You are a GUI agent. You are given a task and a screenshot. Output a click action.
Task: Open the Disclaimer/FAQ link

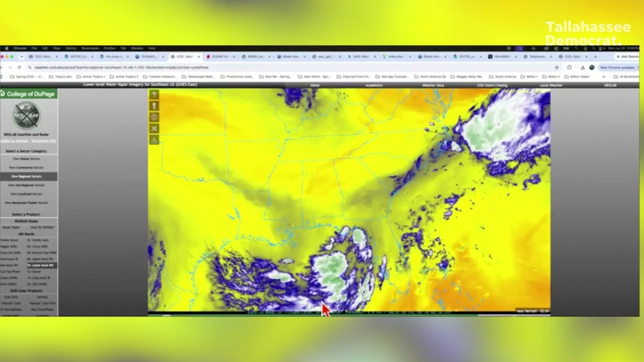pyautogui.click(x=44, y=141)
